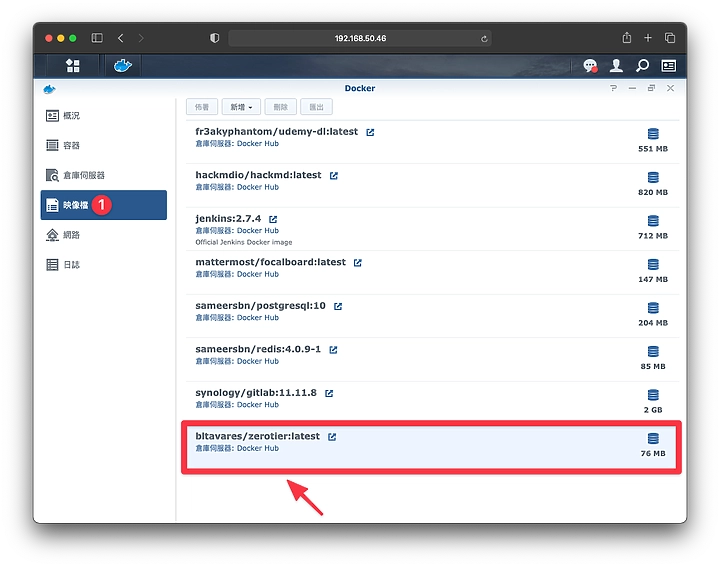Click the storage icon showing 85 MB

click(653, 351)
